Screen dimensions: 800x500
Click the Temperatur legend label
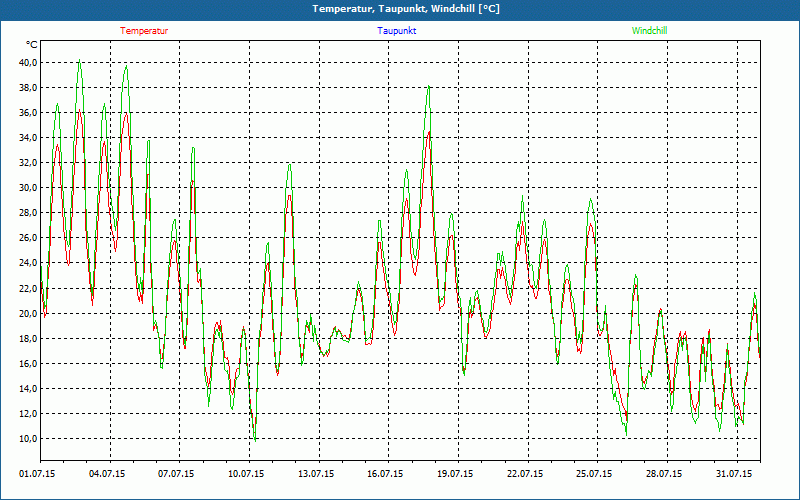[x=144, y=31]
